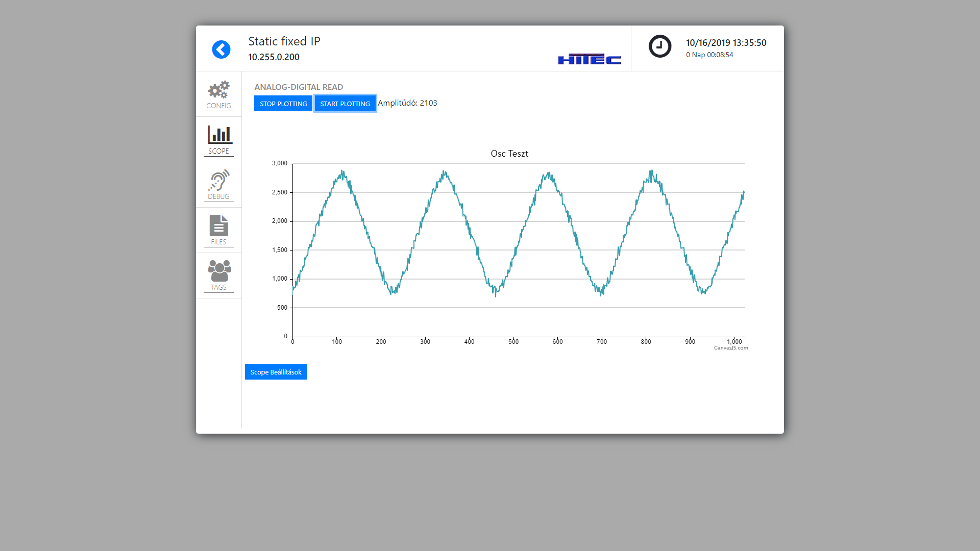Click the 700 x-axis label
The height and width of the screenshot is (551, 980).
pyautogui.click(x=602, y=342)
